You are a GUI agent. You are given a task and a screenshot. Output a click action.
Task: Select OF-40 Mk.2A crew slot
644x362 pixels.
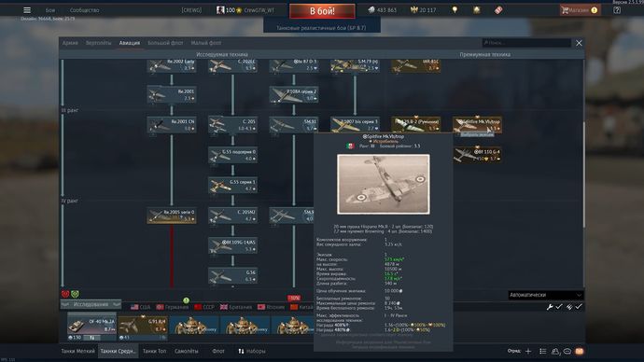click(91, 327)
